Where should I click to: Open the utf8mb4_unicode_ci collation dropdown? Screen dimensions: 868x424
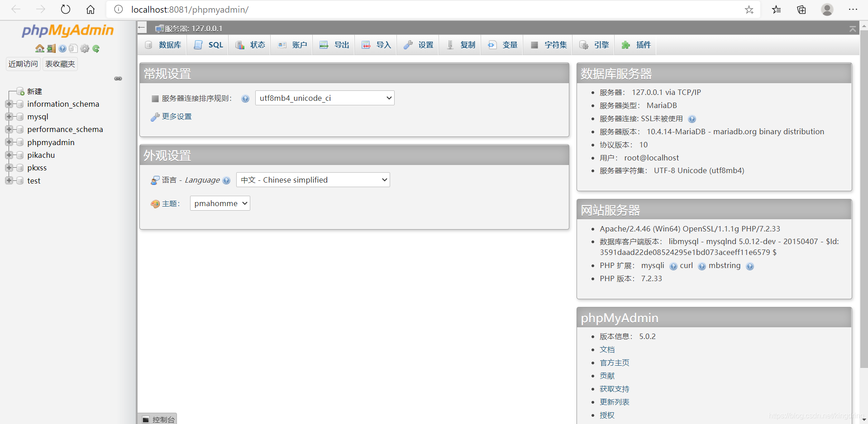(x=325, y=98)
